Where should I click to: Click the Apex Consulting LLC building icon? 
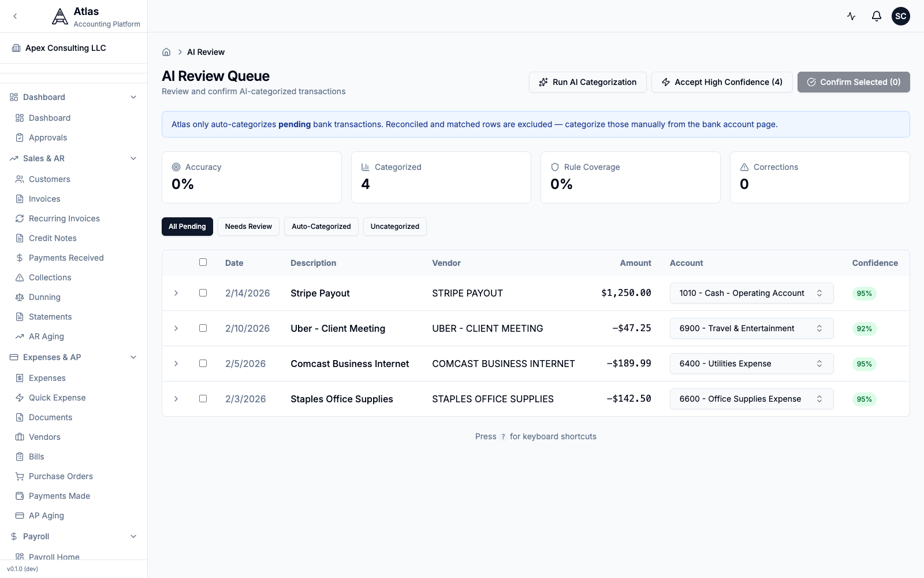16,48
